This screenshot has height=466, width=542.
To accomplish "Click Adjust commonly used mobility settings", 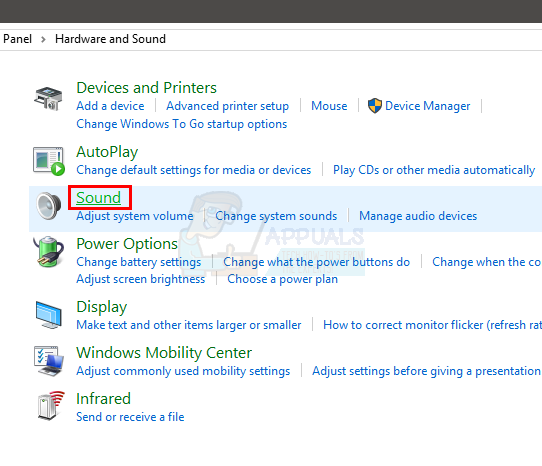I will coord(183,371).
